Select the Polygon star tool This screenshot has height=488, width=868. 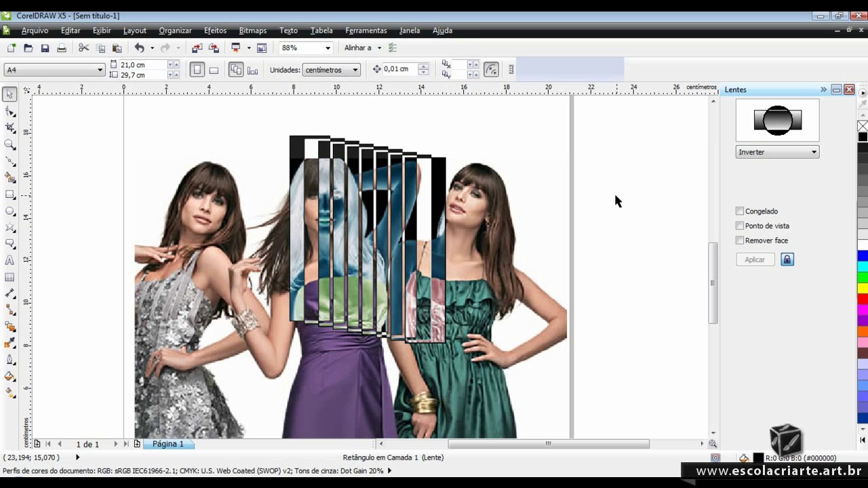[9, 228]
